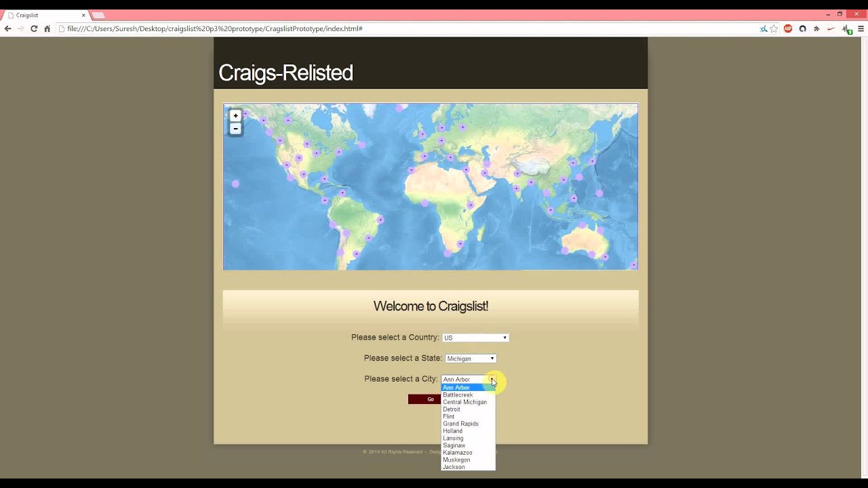The image size is (868, 488).
Task: Select Central Michigan in the city list
Action: coord(468,402)
